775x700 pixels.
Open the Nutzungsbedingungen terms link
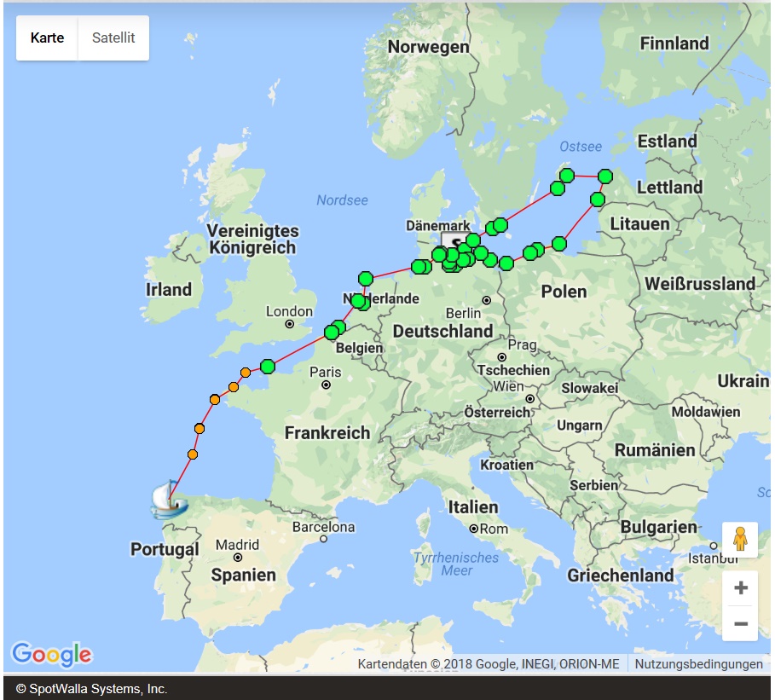click(x=698, y=664)
